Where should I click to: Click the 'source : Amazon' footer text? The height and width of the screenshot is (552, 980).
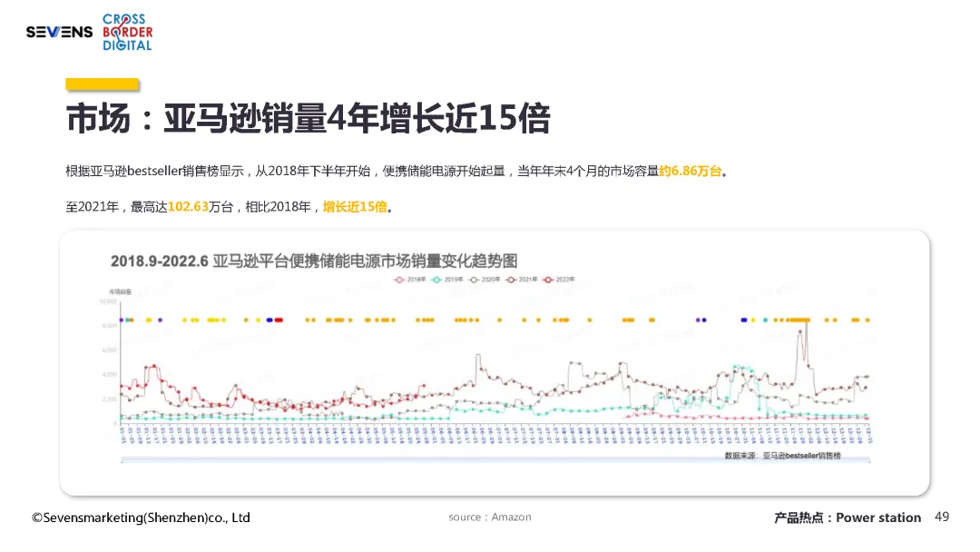[x=490, y=517]
